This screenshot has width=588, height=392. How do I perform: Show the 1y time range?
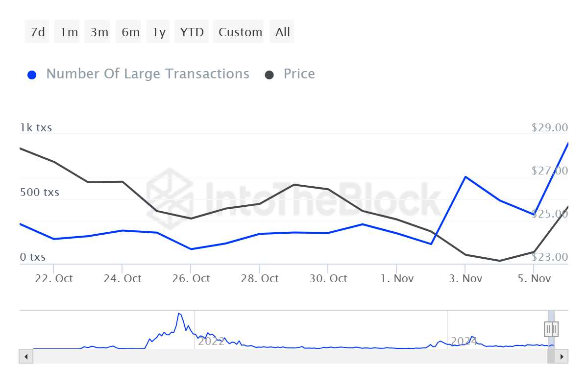tap(159, 32)
